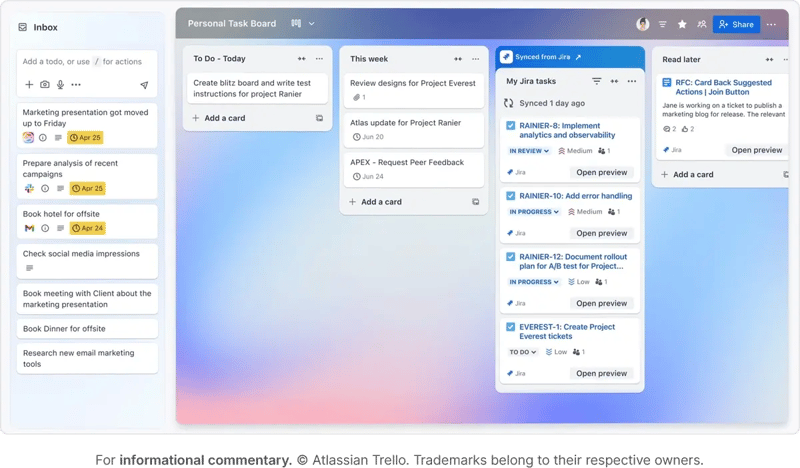This screenshot has height=468, width=800.
Task: Collapse the This week list
Action: 458,59
